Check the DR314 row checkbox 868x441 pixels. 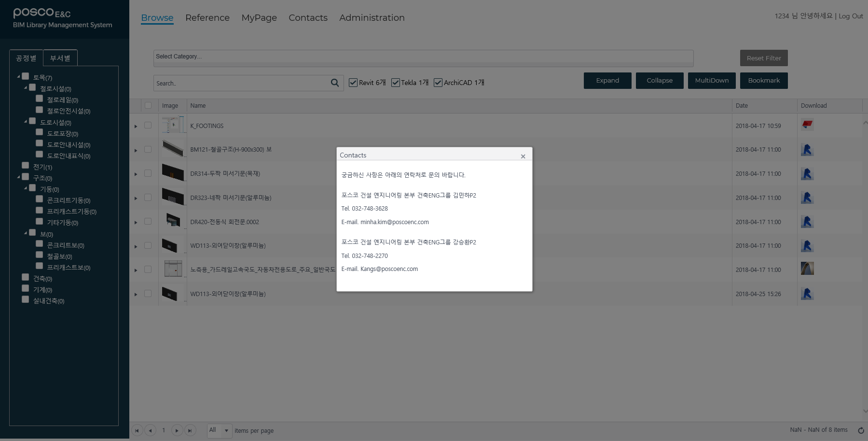coord(148,173)
